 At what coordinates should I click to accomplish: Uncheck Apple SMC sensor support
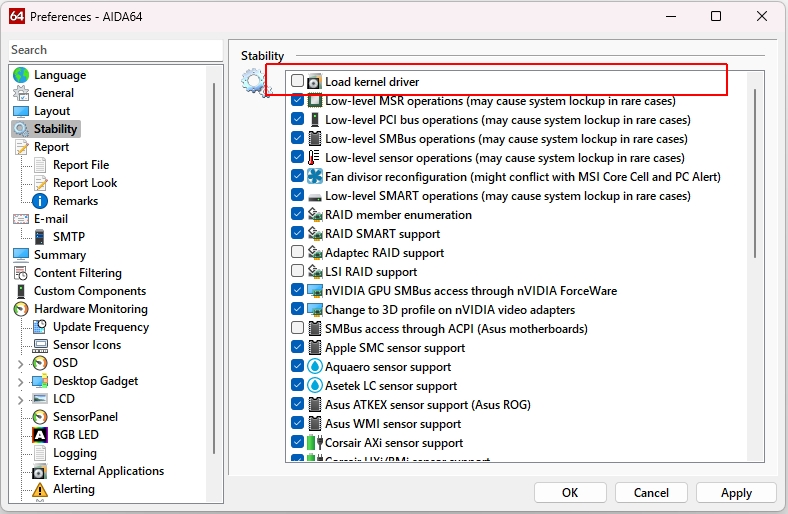[298, 347]
